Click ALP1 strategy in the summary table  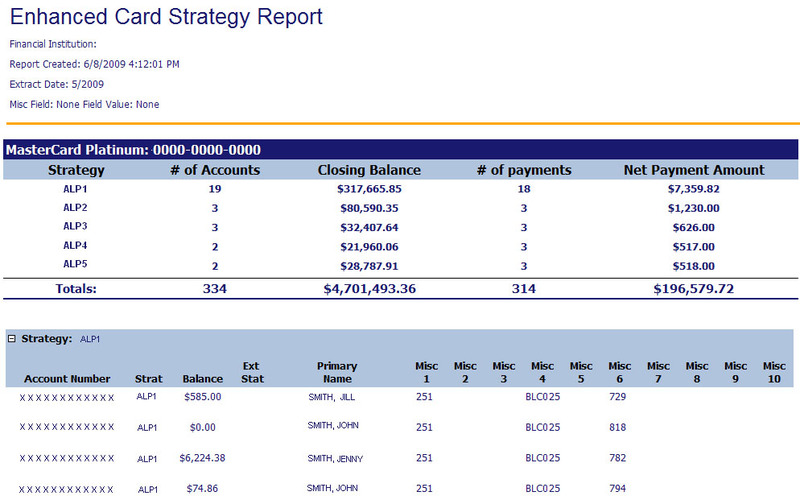pyautogui.click(x=76, y=188)
